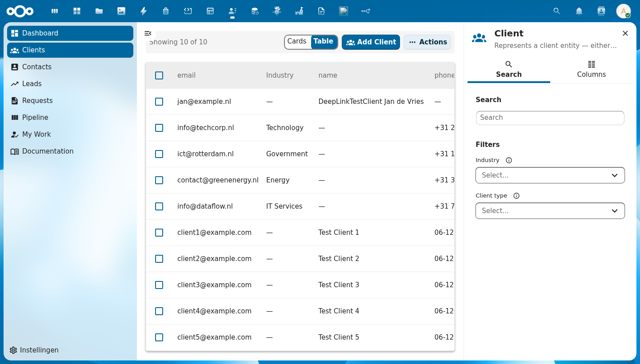The image size is (640, 364).
Task: Select the client3@example.com row checkbox
Action: click(159, 285)
